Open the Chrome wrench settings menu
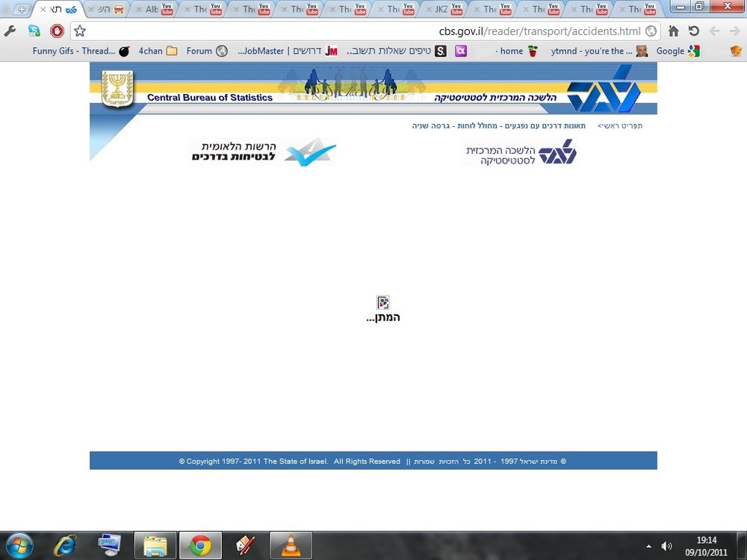747x560 pixels. tap(10, 31)
